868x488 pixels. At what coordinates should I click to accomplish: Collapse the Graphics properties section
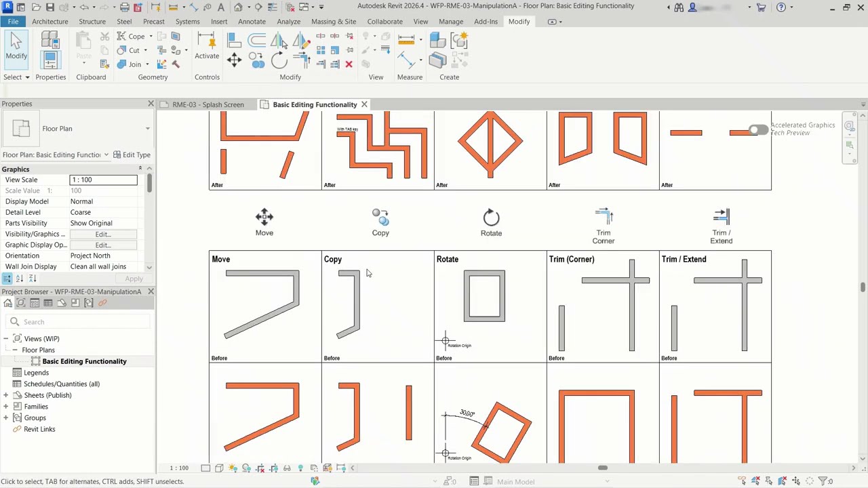coord(140,169)
